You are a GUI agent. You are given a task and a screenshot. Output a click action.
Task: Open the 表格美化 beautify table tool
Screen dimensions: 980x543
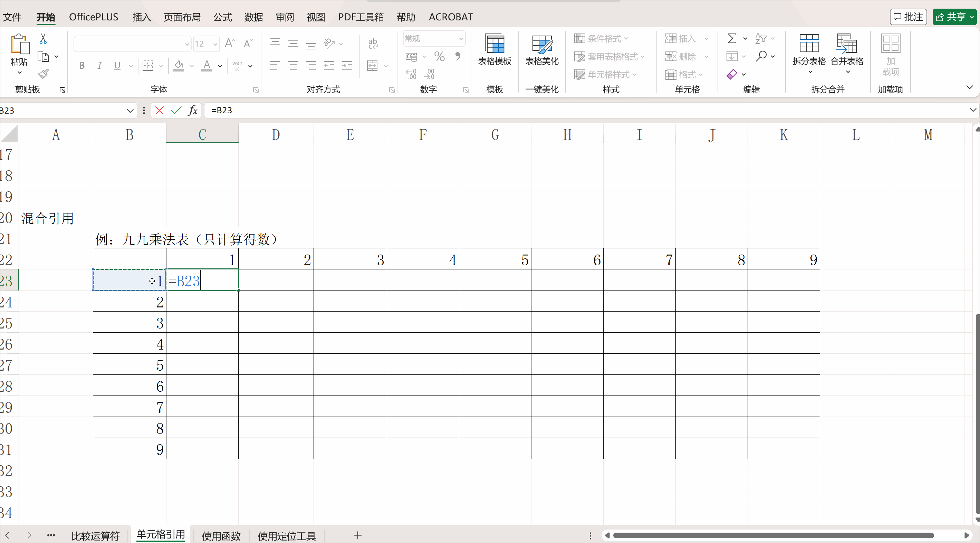point(542,49)
